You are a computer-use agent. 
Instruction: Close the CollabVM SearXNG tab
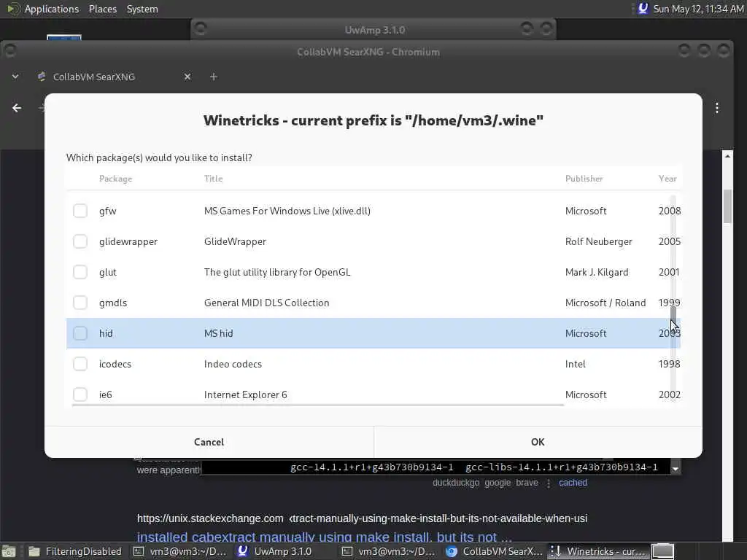[187, 77]
